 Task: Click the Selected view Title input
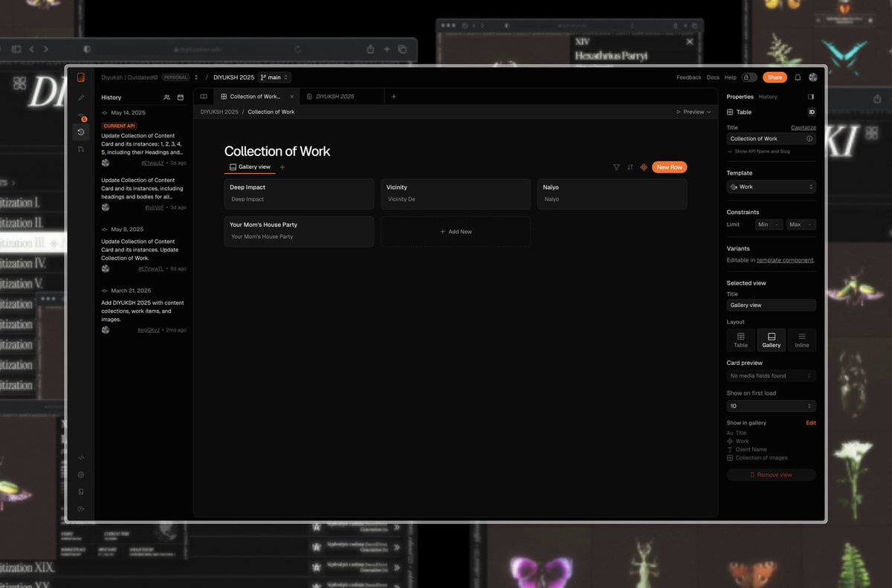point(772,306)
